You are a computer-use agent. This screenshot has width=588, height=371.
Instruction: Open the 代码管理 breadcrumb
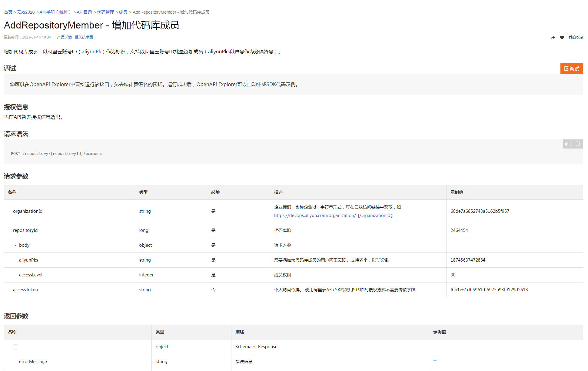click(105, 12)
